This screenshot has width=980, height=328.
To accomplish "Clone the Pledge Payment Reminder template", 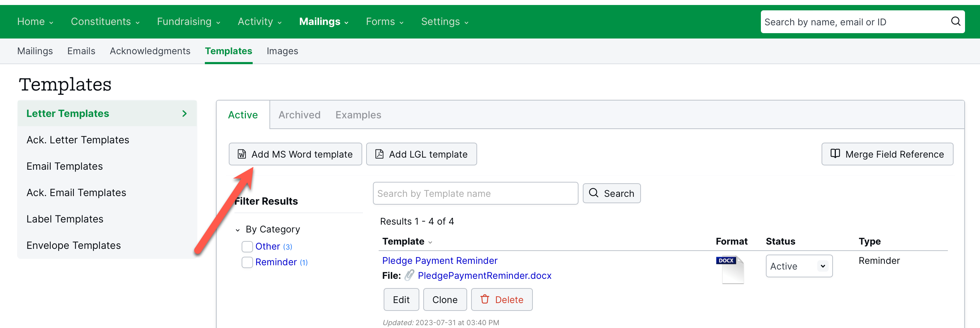I will (x=445, y=299).
